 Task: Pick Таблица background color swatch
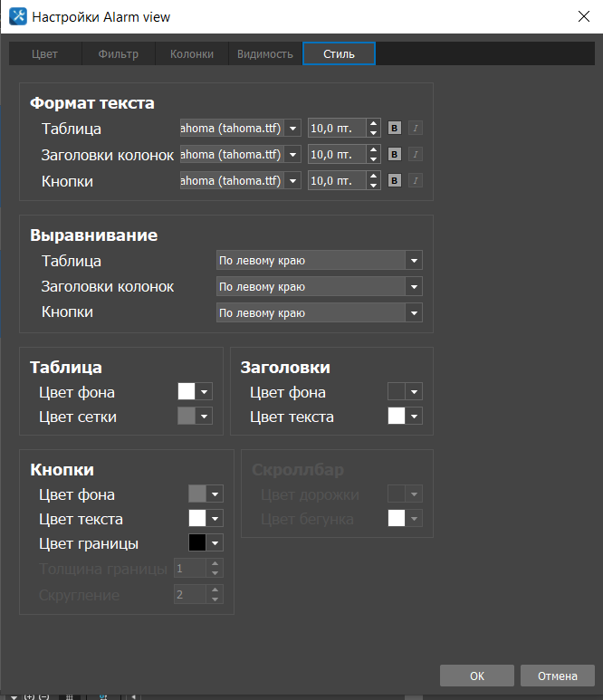point(187,391)
